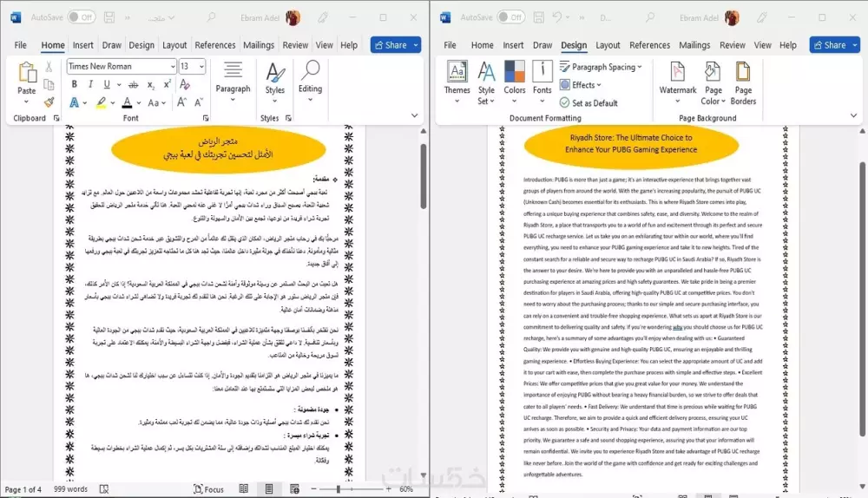Click search magnifier in right window title bar
Viewport: 868px width, 498px height.
(650, 17)
